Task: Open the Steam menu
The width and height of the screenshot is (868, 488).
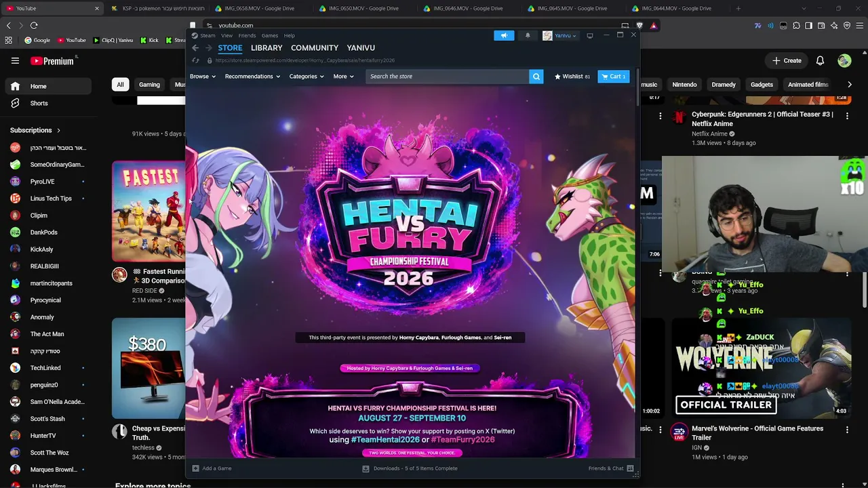Action: coord(208,35)
